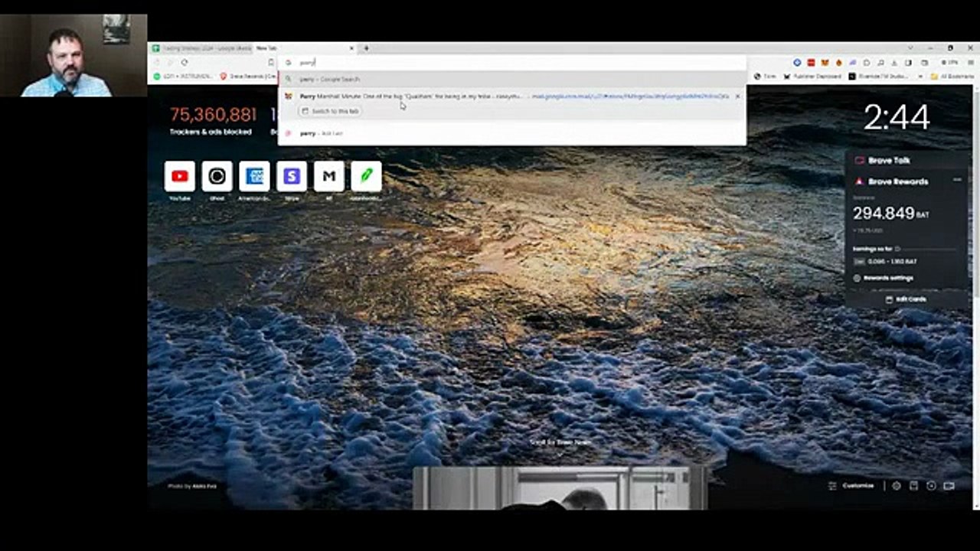This screenshot has height=551, width=980.
Task: Expand the Brave Talk card
Action: click(x=907, y=161)
